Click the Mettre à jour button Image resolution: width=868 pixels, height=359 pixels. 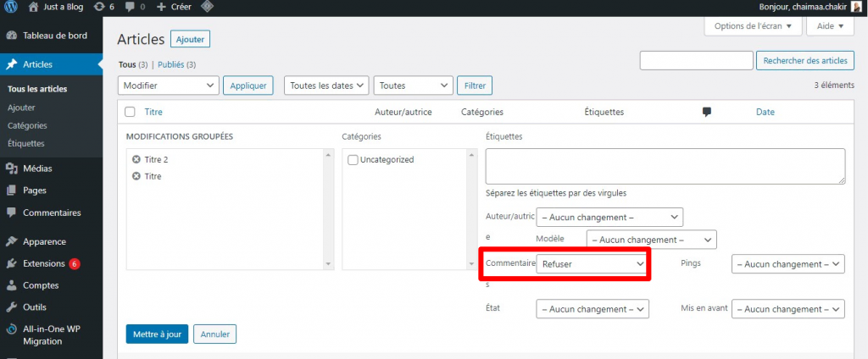coord(156,334)
